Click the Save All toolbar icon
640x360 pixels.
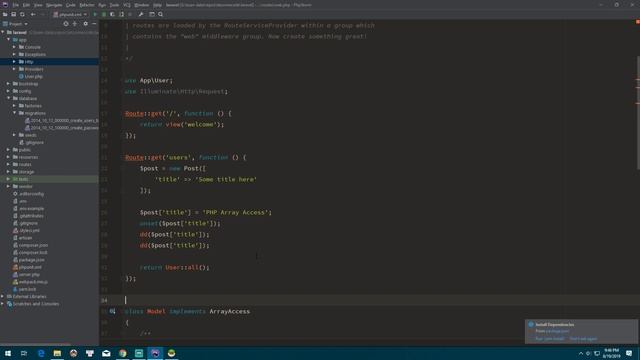point(13,14)
